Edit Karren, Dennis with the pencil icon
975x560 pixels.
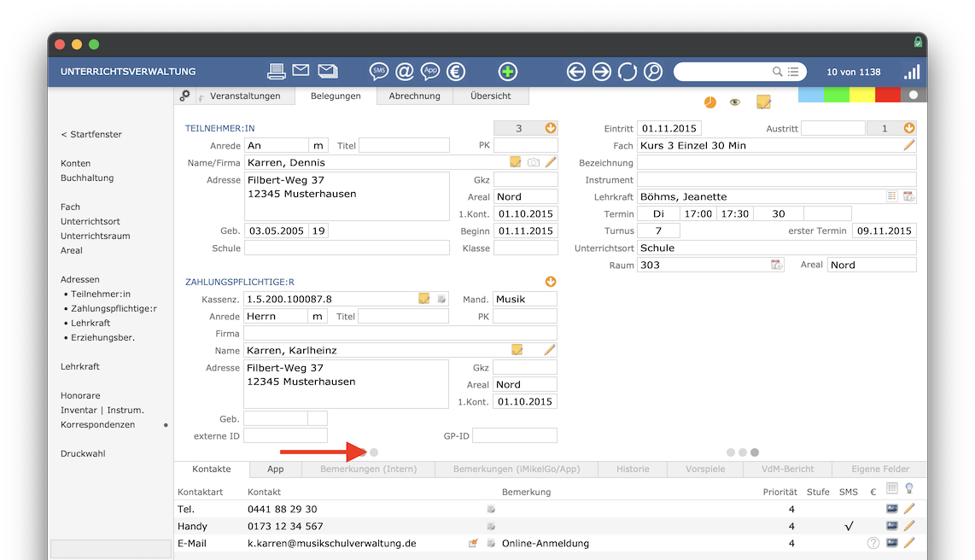coord(551,162)
